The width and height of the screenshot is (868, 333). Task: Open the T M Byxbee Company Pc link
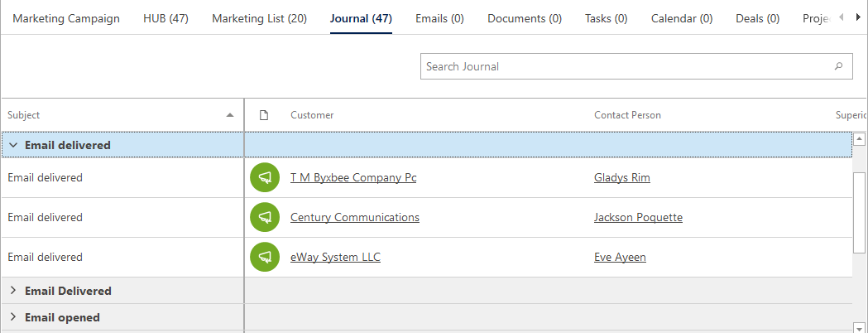[x=353, y=178]
